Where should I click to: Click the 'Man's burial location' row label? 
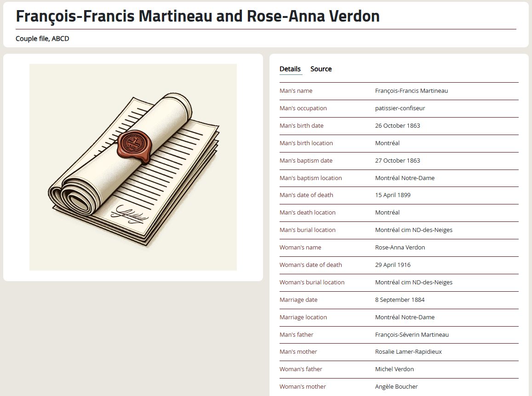pos(308,230)
